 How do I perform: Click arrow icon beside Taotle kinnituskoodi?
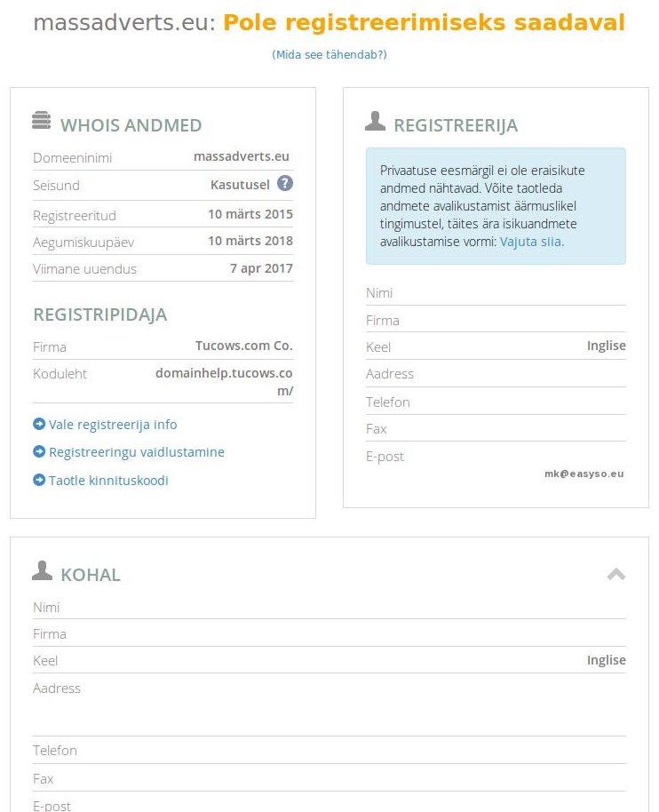39,480
